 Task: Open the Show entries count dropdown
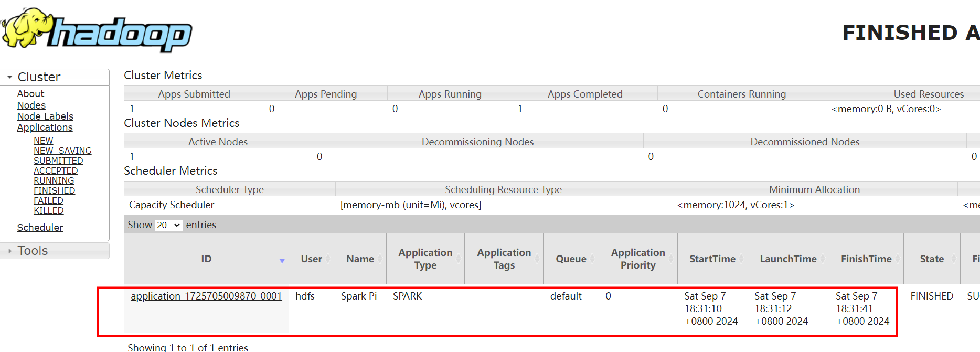point(168,225)
